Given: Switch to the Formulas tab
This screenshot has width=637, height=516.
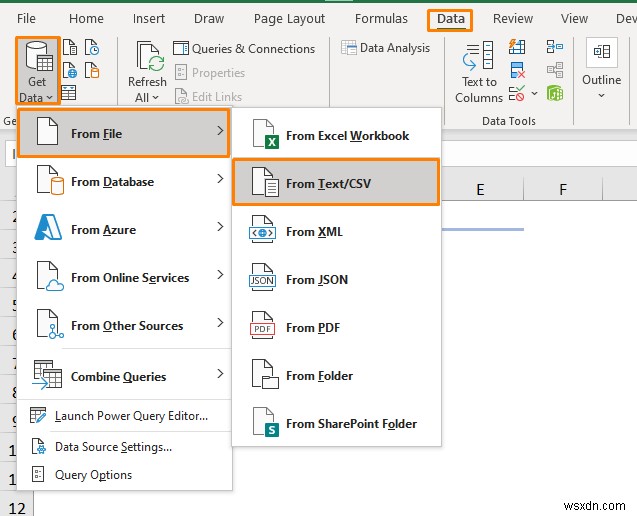Looking at the screenshot, I should click(381, 19).
